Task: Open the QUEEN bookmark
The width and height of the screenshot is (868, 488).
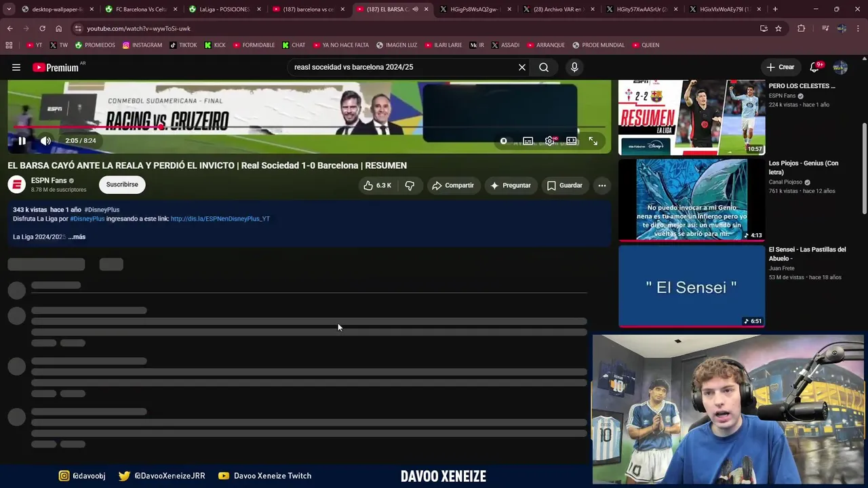Action: pyautogui.click(x=646, y=45)
